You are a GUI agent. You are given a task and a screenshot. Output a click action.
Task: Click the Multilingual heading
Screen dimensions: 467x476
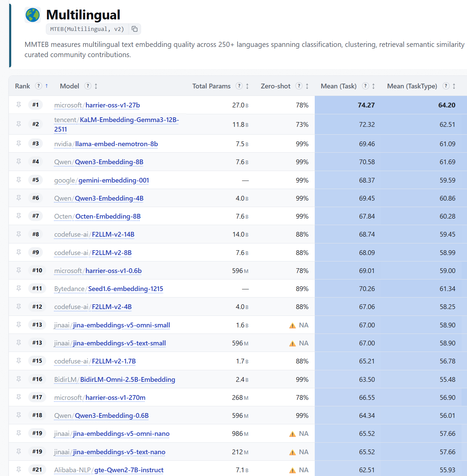tap(83, 15)
